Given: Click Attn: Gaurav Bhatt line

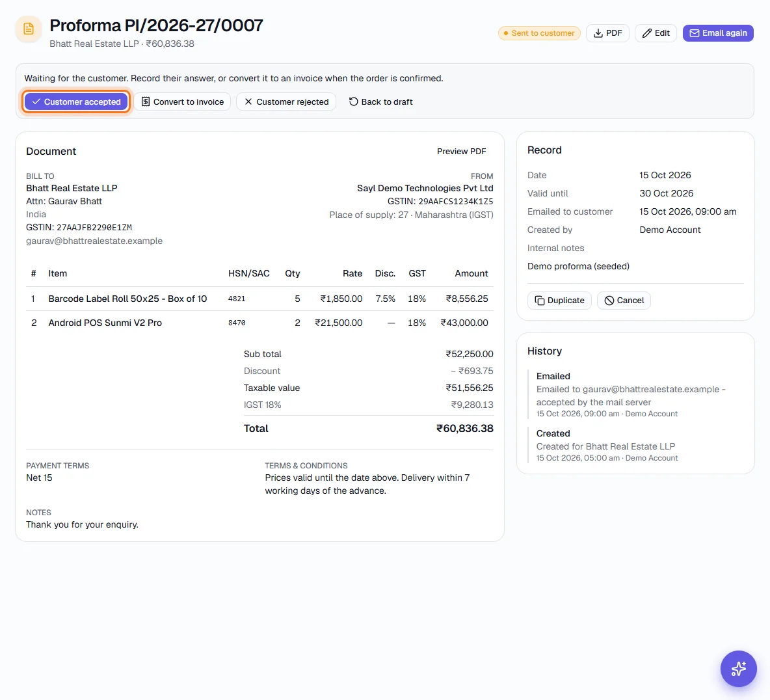Looking at the screenshot, I should (x=64, y=201).
